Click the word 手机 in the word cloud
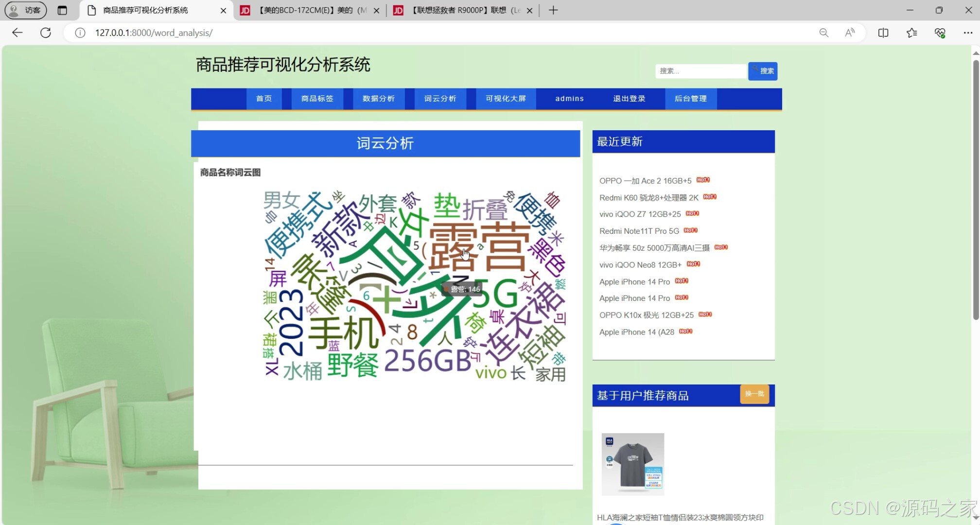 coord(344,333)
